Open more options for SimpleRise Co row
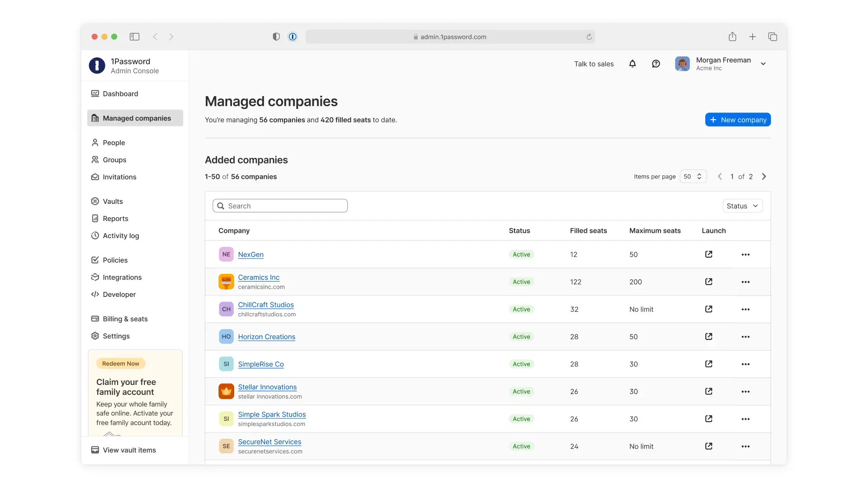 click(745, 364)
